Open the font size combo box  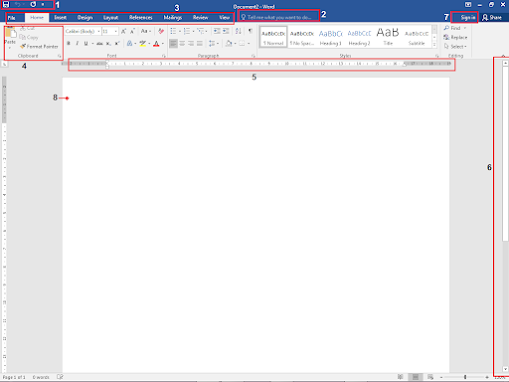(110, 31)
